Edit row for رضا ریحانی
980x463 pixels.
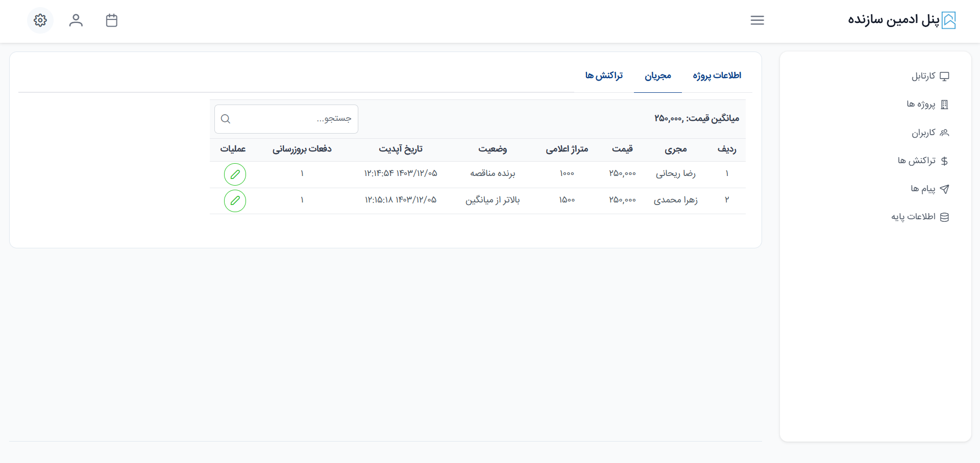coord(235,174)
